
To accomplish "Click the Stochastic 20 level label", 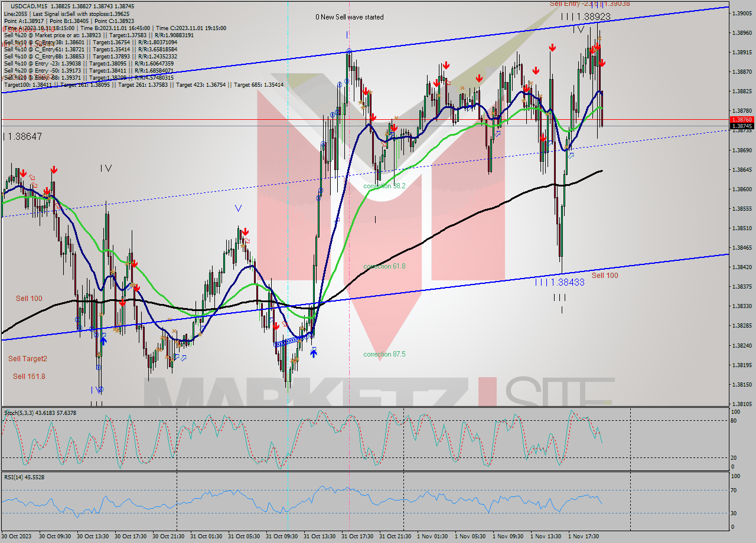I will (x=735, y=457).
